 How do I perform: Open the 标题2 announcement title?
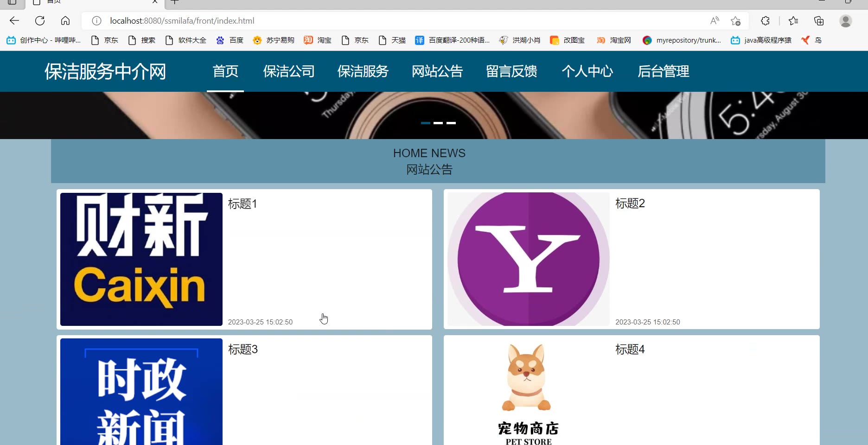click(x=630, y=203)
